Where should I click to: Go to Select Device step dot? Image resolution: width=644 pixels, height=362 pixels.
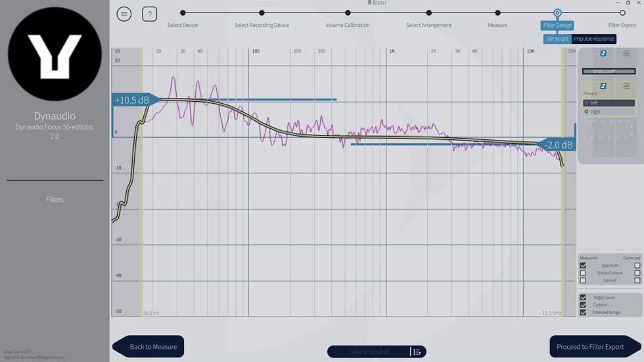click(183, 13)
